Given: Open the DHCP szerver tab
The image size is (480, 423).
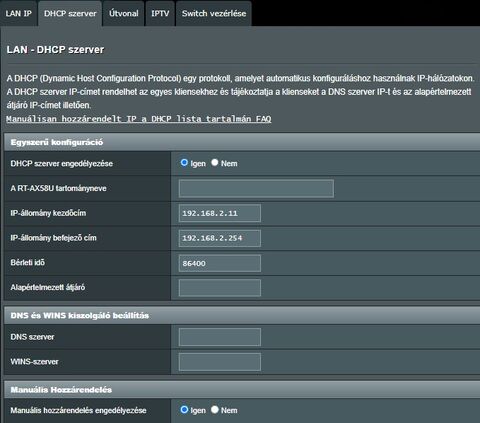Looking at the screenshot, I should [70, 13].
